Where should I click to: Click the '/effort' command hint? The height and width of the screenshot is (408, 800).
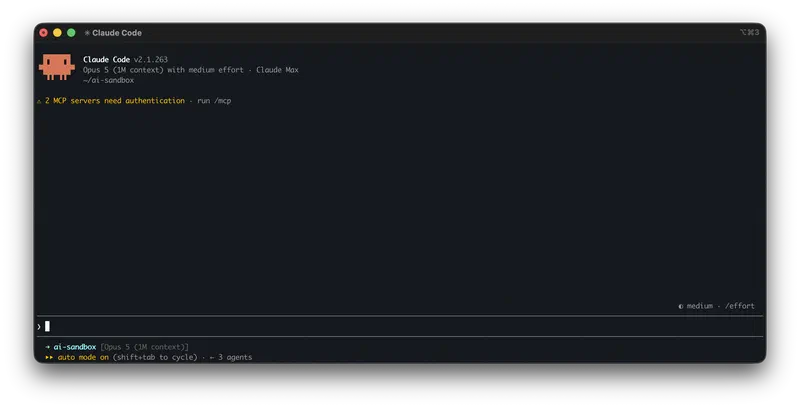[740, 306]
